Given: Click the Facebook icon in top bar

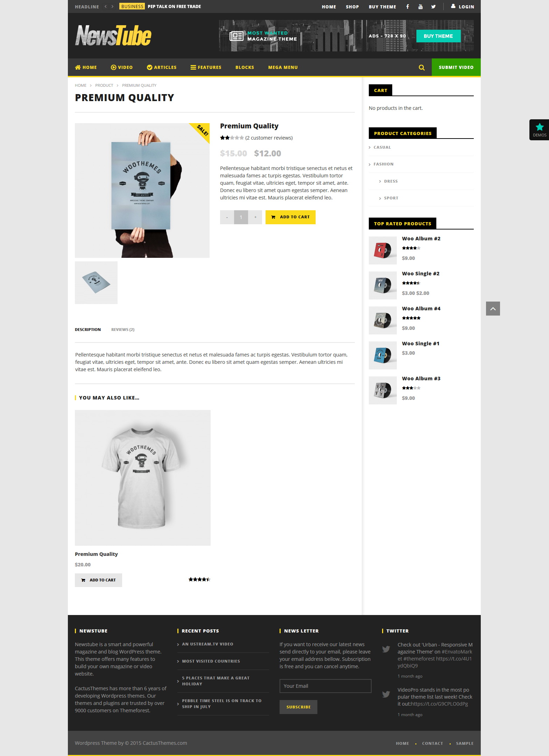Looking at the screenshot, I should pyautogui.click(x=408, y=7).
